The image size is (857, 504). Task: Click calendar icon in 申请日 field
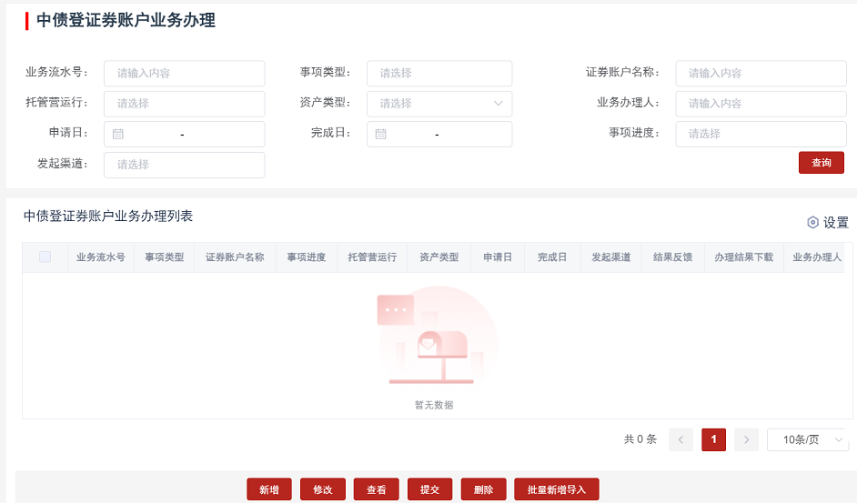click(118, 135)
